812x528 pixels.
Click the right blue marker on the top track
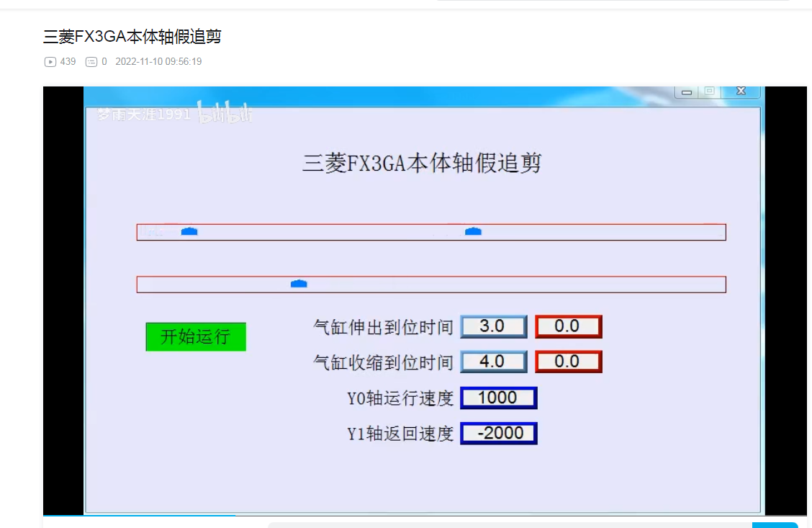(473, 231)
